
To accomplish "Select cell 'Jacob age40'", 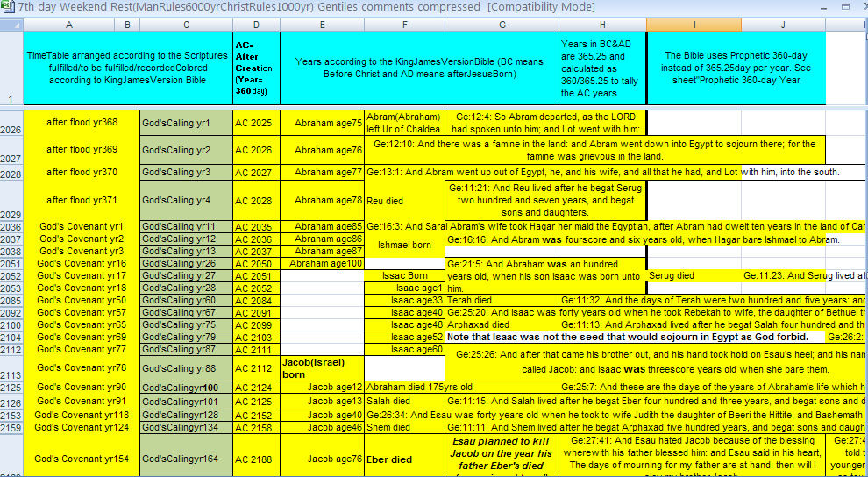I will pyautogui.click(x=322, y=415).
